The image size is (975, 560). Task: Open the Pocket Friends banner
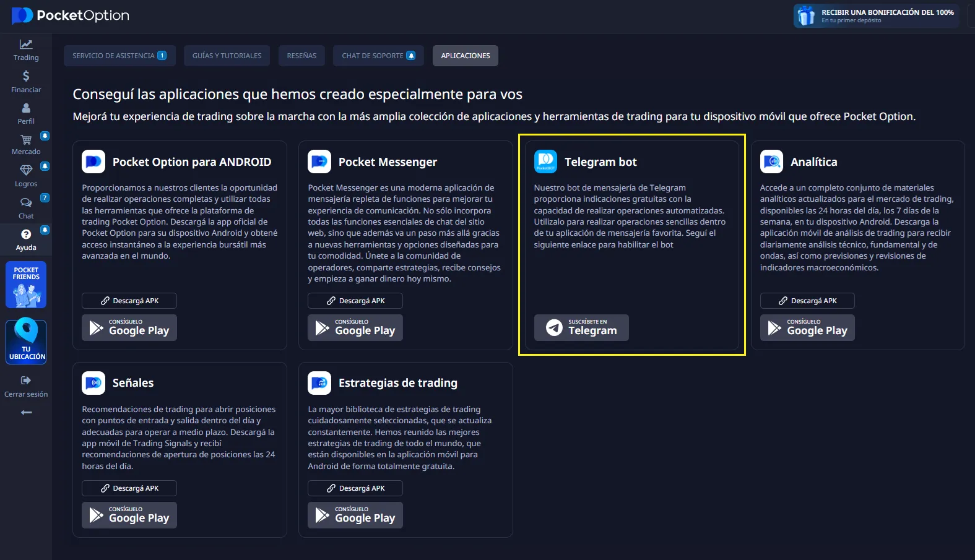coord(26,285)
